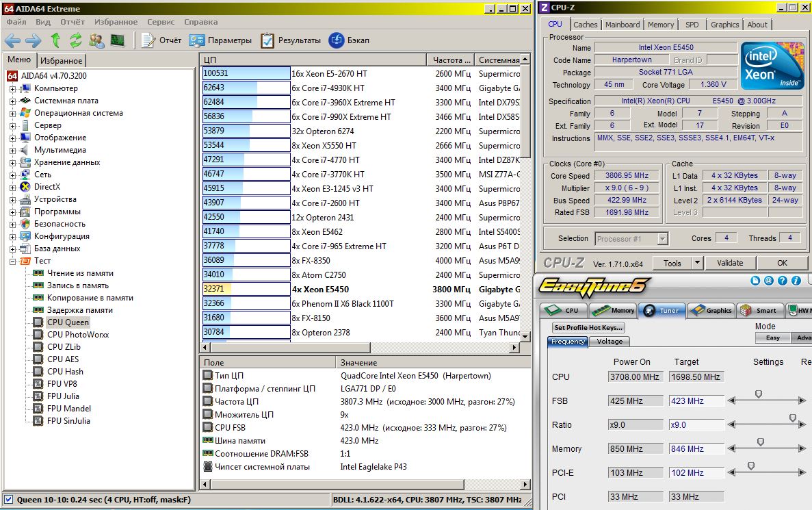
Task: Open the Избранное menu in menu bar
Action: (116, 22)
